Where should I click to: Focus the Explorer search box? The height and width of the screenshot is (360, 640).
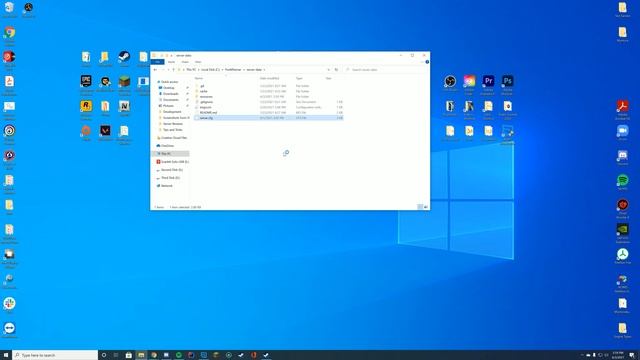386,70
